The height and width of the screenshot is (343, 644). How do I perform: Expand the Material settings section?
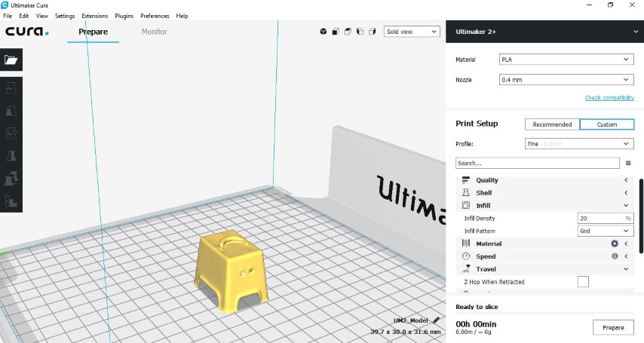coord(544,243)
